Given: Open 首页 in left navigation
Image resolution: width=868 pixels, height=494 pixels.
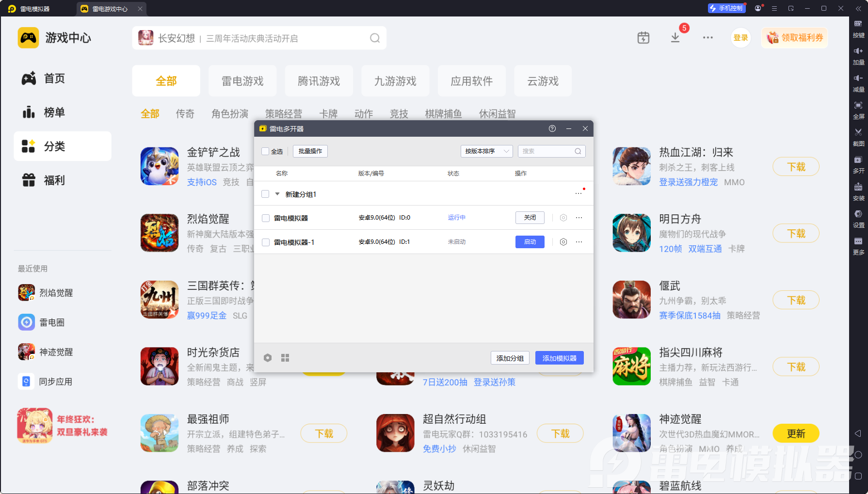Looking at the screenshot, I should [63, 79].
